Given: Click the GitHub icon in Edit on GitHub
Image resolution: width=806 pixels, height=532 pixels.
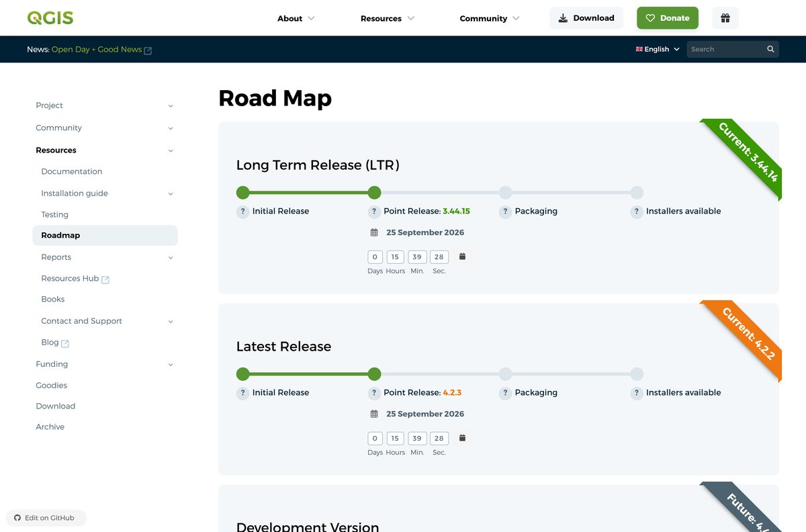Looking at the screenshot, I should [x=17, y=518].
